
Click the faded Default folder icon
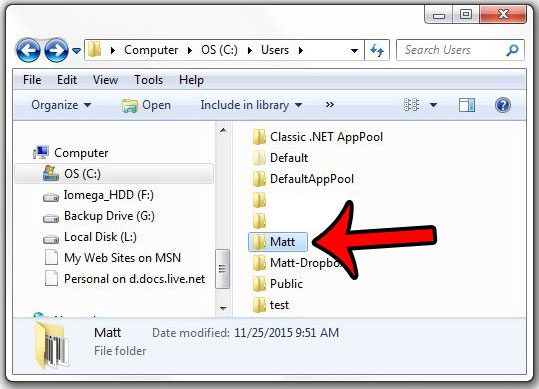pyautogui.click(x=259, y=158)
